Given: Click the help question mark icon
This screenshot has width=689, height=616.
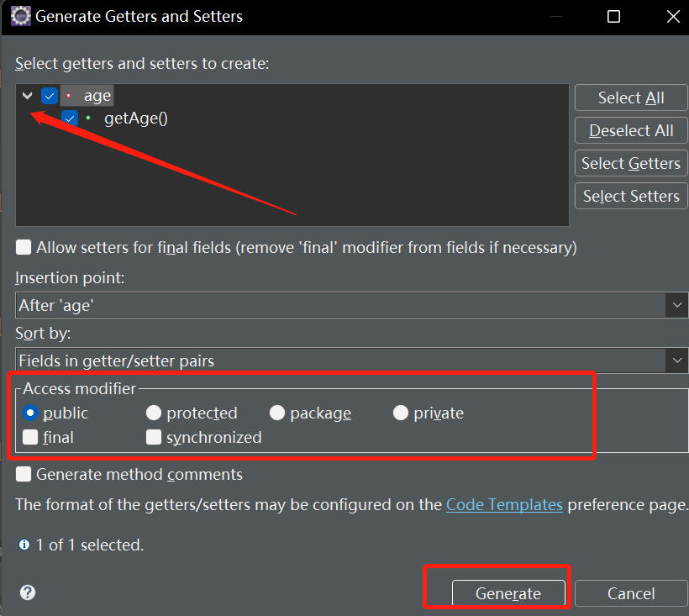Looking at the screenshot, I should click(x=28, y=592).
